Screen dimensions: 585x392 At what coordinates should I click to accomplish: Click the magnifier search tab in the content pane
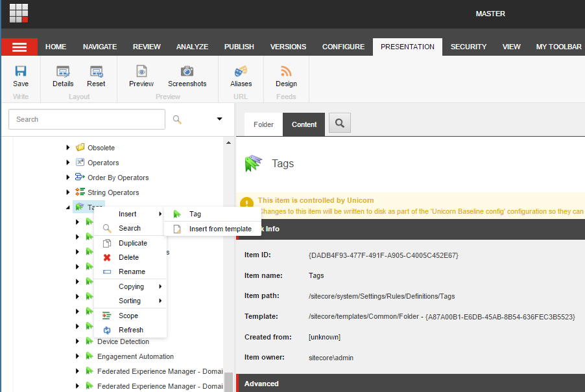[x=339, y=123]
